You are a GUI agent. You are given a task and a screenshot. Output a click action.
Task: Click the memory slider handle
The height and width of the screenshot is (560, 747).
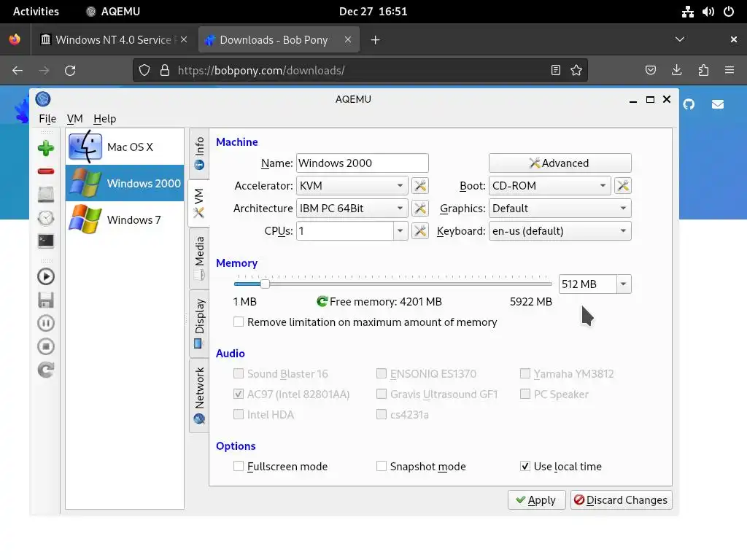tap(266, 284)
